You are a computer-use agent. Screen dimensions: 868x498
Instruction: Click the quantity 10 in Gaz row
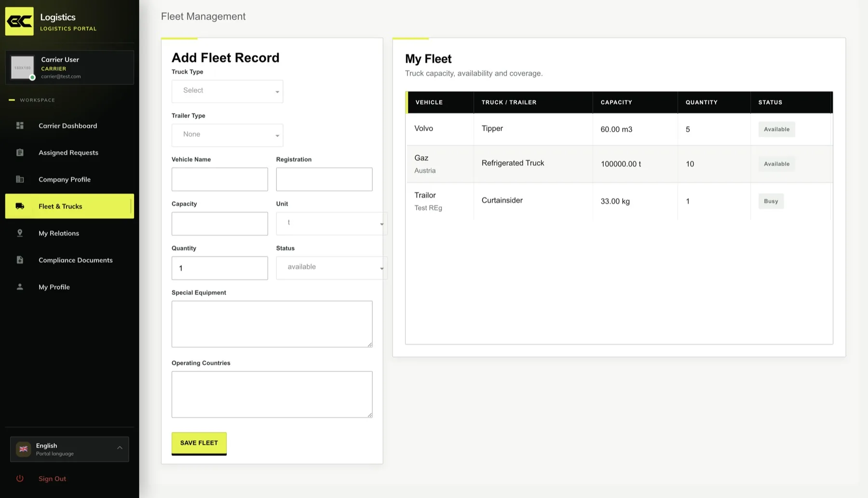690,164
